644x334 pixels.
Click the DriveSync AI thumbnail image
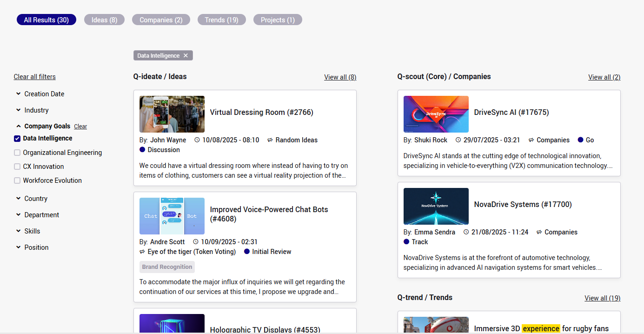[x=436, y=114]
